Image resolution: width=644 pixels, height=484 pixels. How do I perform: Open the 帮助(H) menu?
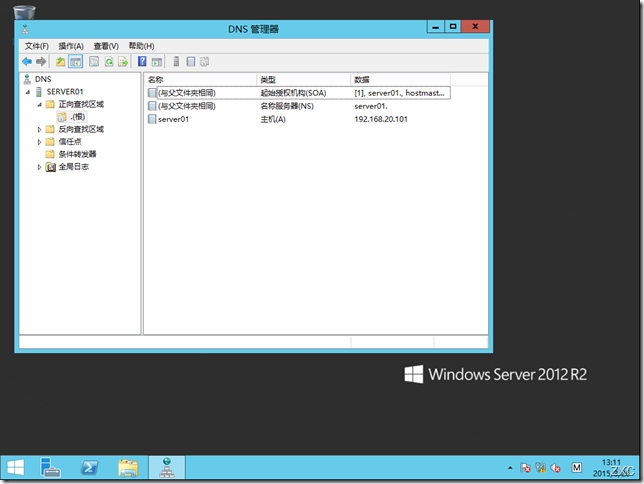[141, 46]
